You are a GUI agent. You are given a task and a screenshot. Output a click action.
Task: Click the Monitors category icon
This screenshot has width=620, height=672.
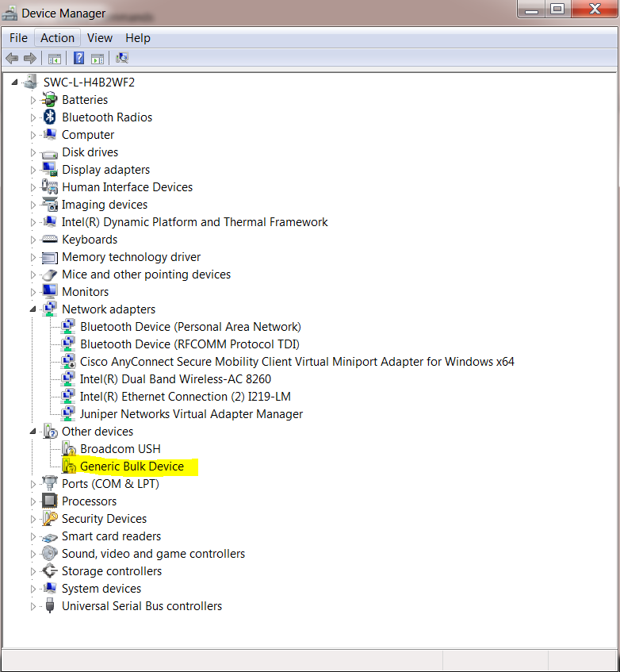coord(50,291)
